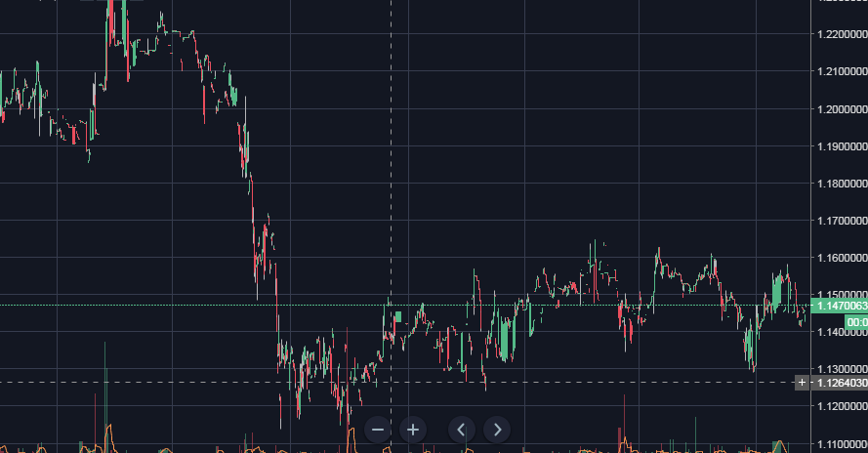Click price axis label 1.1900000
Image resolution: width=868 pixels, height=453 pixels.
click(842, 146)
